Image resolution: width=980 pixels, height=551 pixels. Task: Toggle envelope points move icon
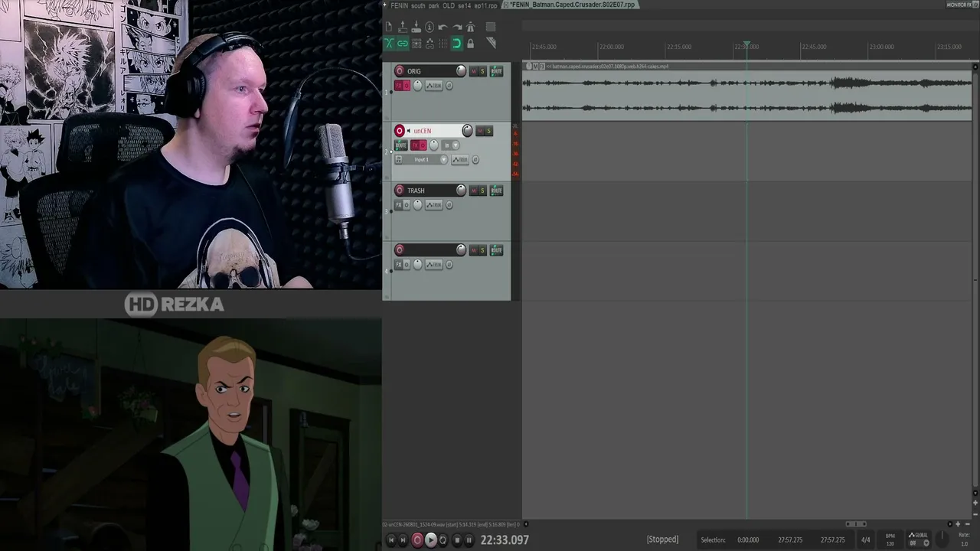click(x=430, y=44)
